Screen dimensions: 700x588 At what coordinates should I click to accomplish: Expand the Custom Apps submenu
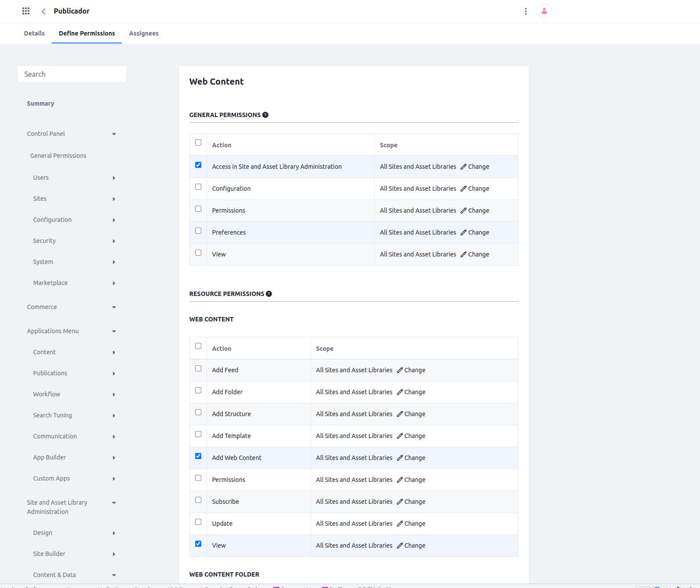point(114,479)
